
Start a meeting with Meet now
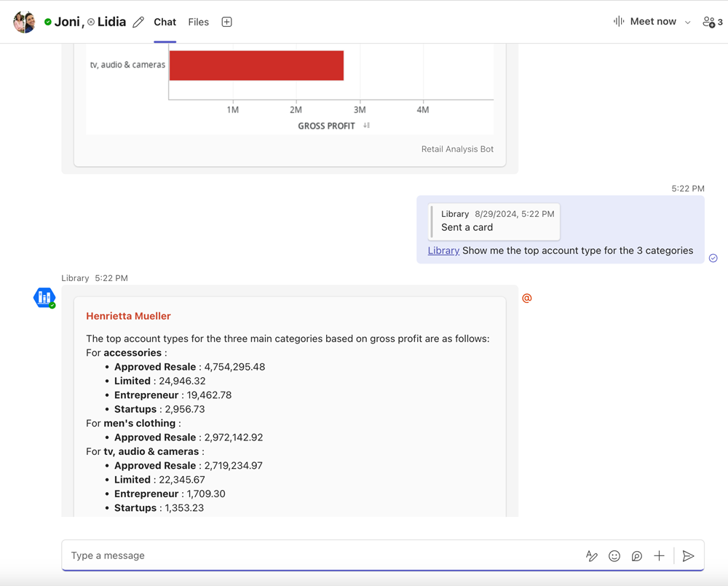pos(653,21)
